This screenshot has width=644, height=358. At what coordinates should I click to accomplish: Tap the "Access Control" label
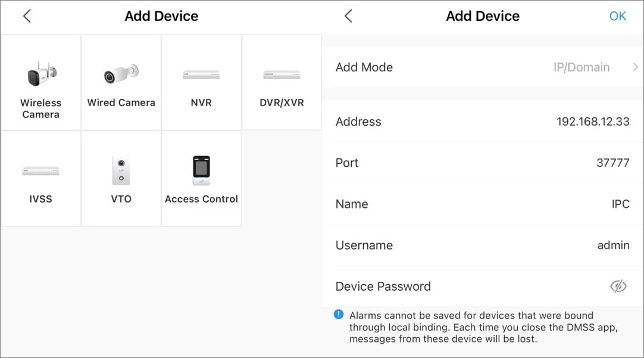[201, 199]
